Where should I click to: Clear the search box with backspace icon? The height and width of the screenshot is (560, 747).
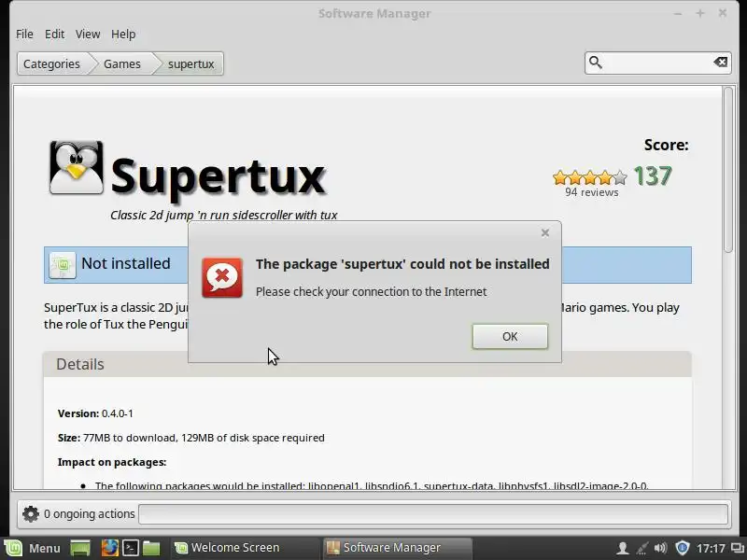pos(720,62)
